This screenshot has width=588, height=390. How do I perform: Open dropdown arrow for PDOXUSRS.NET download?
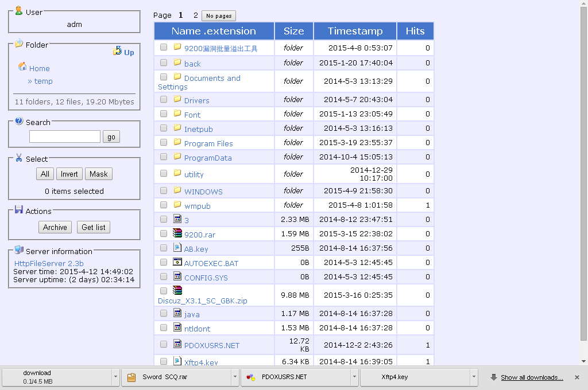tap(354, 377)
